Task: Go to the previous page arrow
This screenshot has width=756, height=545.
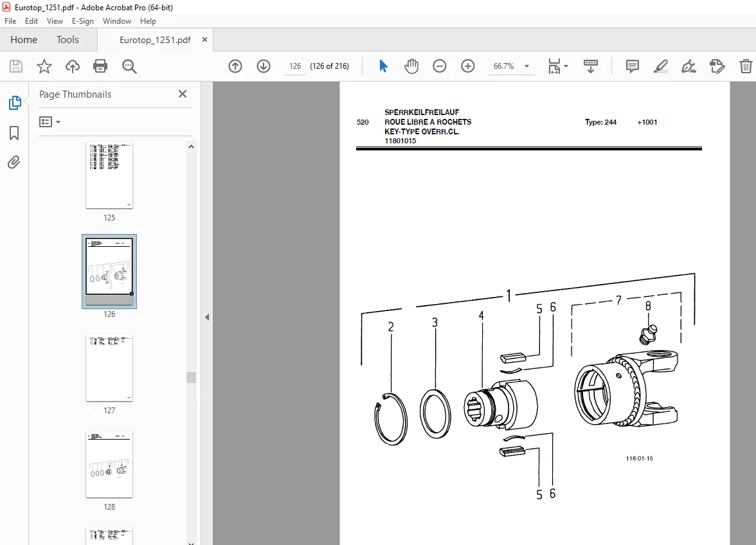Action: 235,66
